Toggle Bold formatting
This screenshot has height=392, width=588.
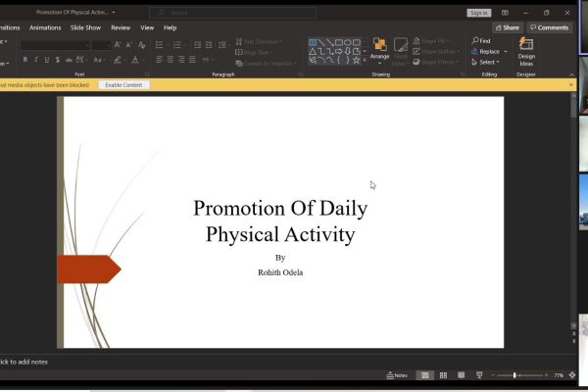[25, 59]
